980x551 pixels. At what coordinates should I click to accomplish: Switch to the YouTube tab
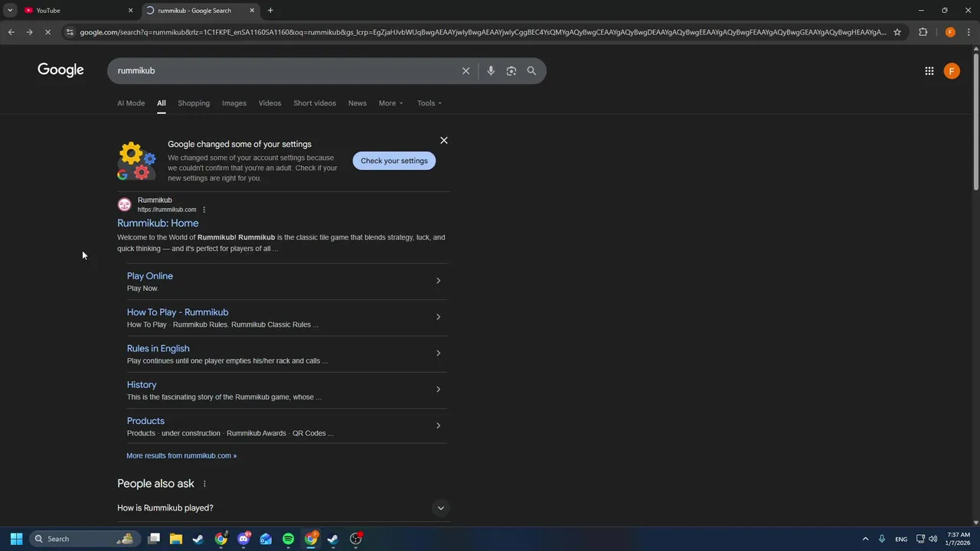coord(77,11)
